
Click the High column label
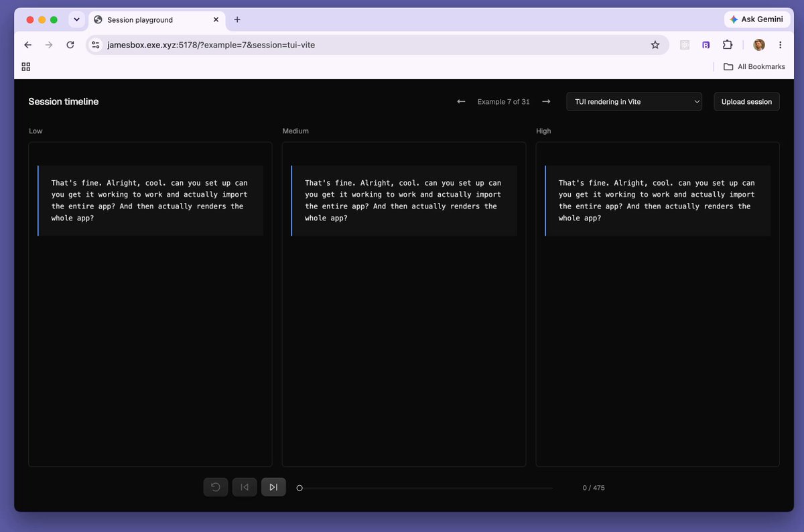tap(543, 131)
